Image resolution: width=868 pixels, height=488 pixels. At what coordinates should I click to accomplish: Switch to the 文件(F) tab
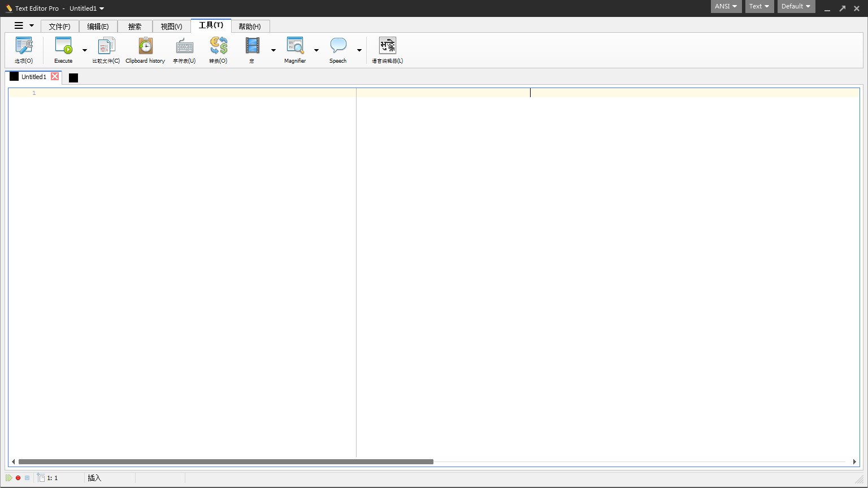tap(59, 27)
